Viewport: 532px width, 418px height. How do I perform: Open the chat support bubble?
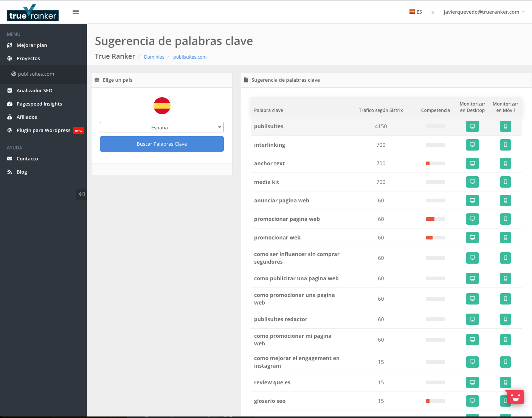pos(515,397)
